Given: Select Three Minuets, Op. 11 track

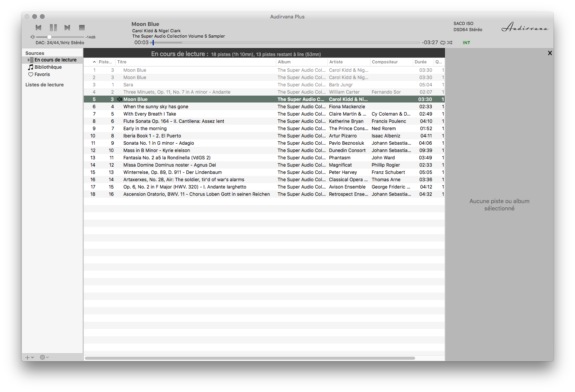Looking at the screenshot, I should (264, 92).
